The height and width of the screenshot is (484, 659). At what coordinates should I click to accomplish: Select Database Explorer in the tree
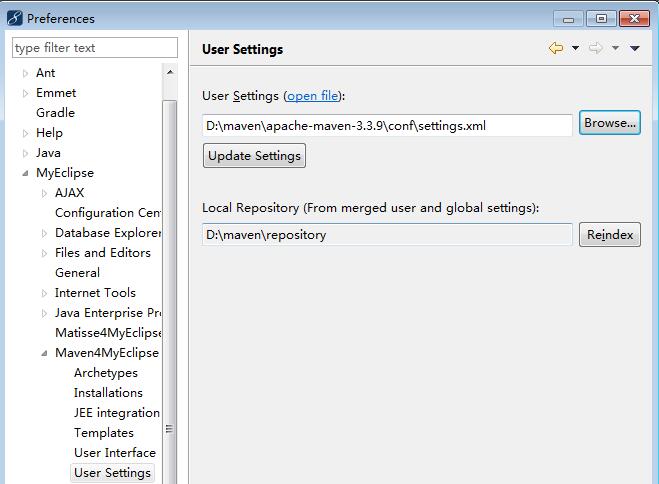pyautogui.click(x=108, y=233)
